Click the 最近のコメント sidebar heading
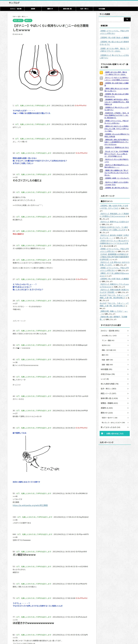The width and height of the screenshot is (138, 644). tap(107, 201)
